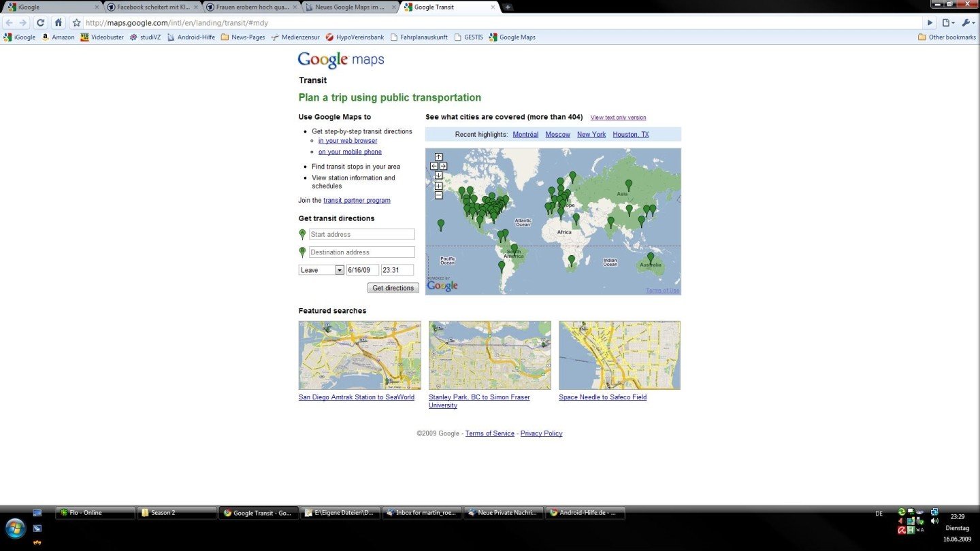Click the pin on the Asia label in Russia
Screen dimensions: 980x551
(x=629, y=185)
